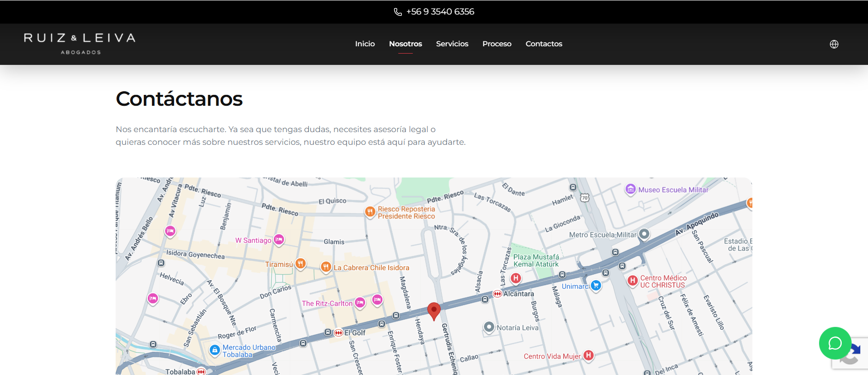The height and width of the screenshot is (375, 868).
Task: Select The Ritz-Carlton hotel marker
Action: click(360, 303)
